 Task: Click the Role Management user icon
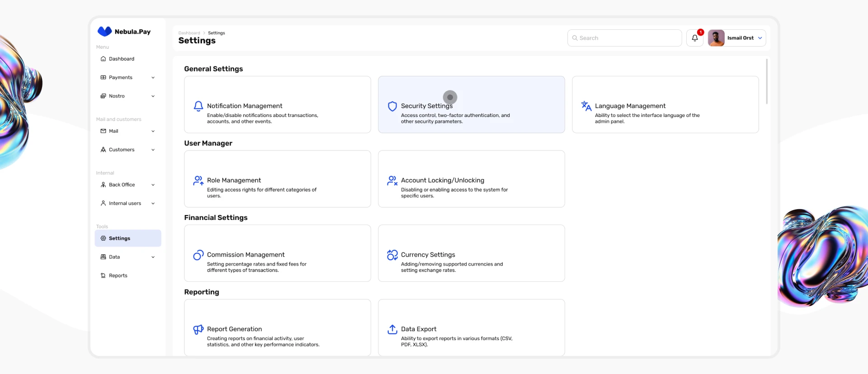pos(198,181)
